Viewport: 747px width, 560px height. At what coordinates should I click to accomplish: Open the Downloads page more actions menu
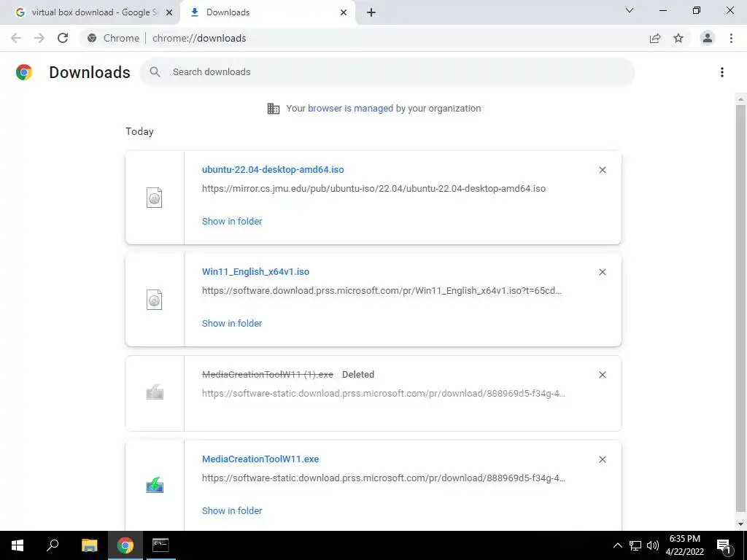pos(722,72)
